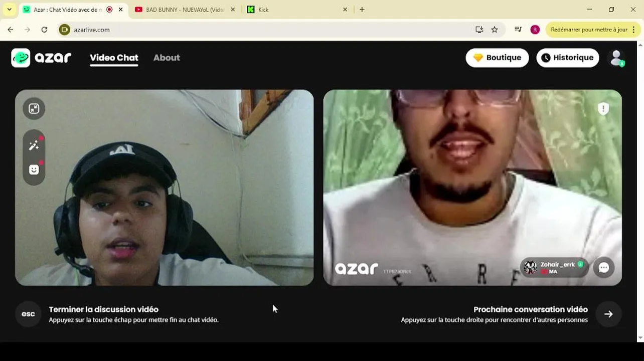Image resolution: width=644 pixels, height=361 pixels.
Task: Open the Video Chat tab
Action: [114, 58]
